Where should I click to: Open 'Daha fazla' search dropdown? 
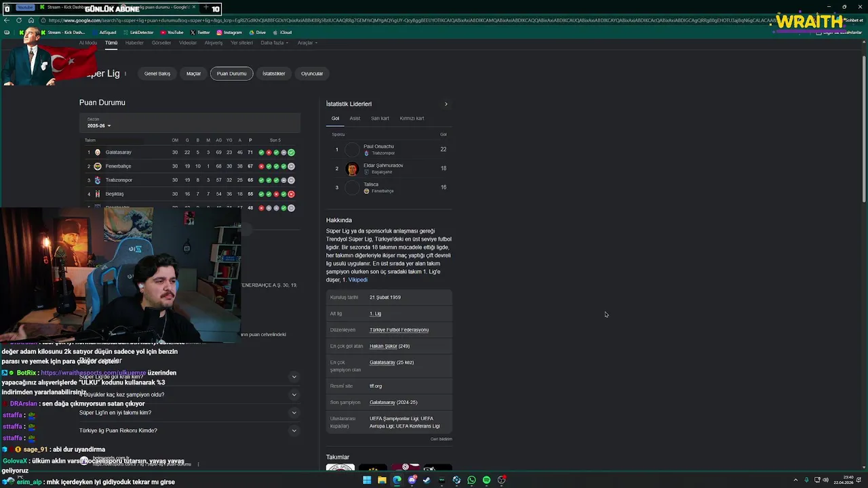(275, 43)
